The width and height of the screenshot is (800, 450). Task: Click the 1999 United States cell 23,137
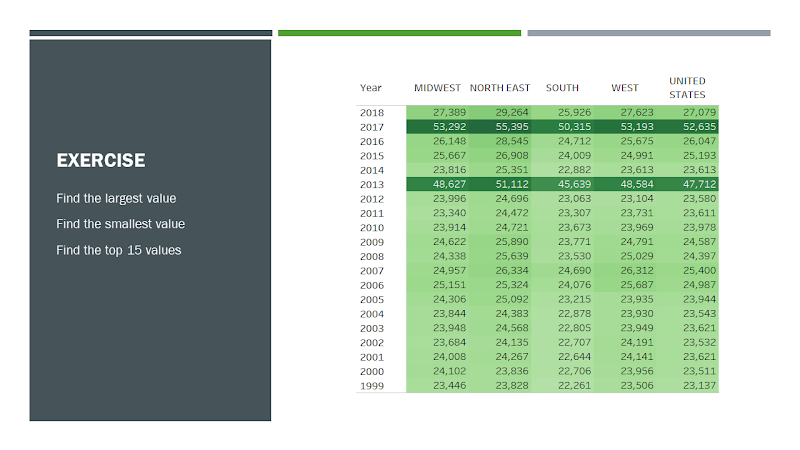pyautogui.click(x=687, y=385)
